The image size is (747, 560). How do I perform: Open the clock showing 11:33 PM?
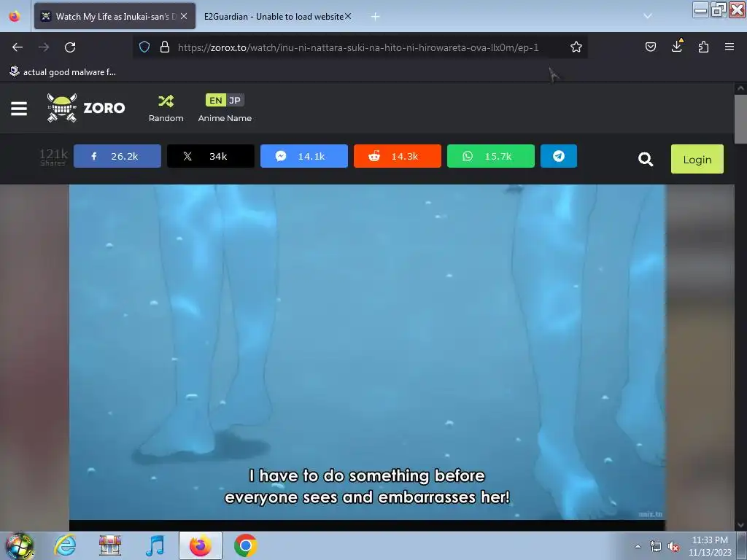710,546
